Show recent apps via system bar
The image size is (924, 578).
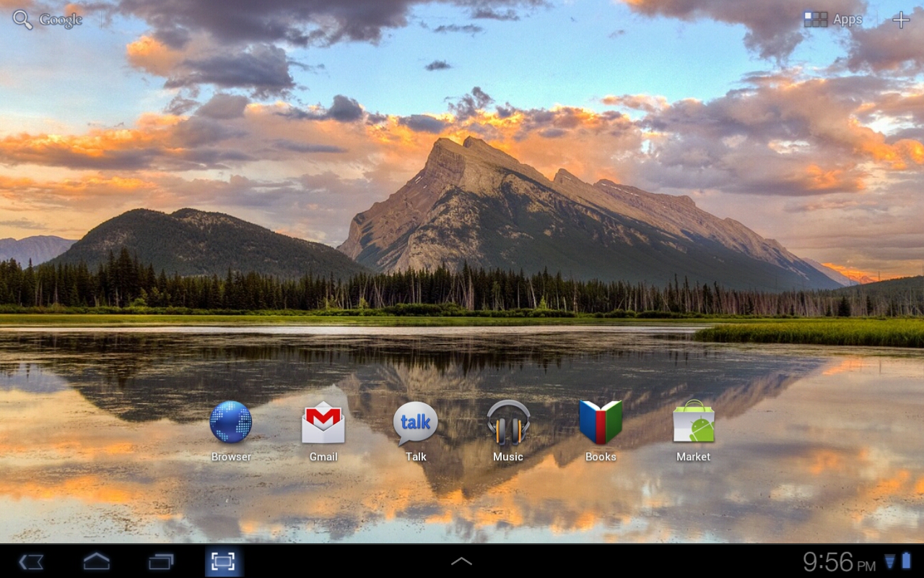point(161,562)
